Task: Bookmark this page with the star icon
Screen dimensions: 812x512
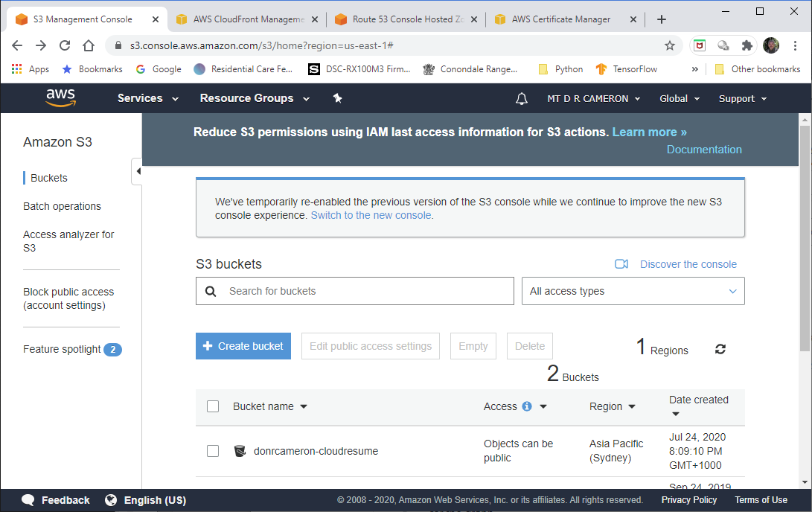Action: pyautogui.click(x=670, y=45)
